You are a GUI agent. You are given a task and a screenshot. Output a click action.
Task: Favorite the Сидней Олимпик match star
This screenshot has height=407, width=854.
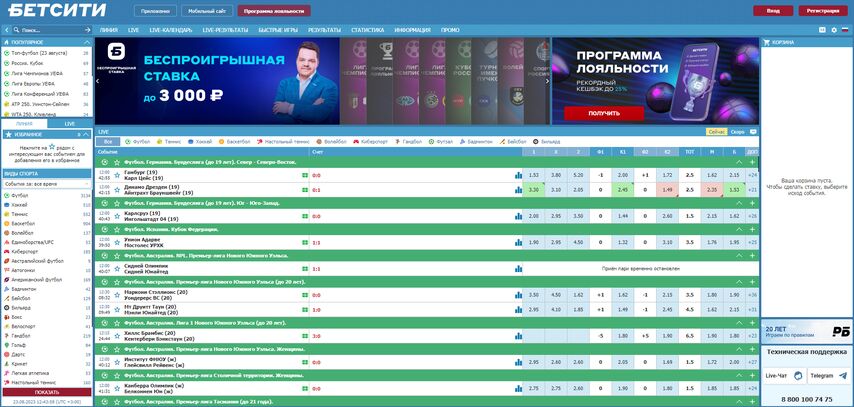pos(117,269)
